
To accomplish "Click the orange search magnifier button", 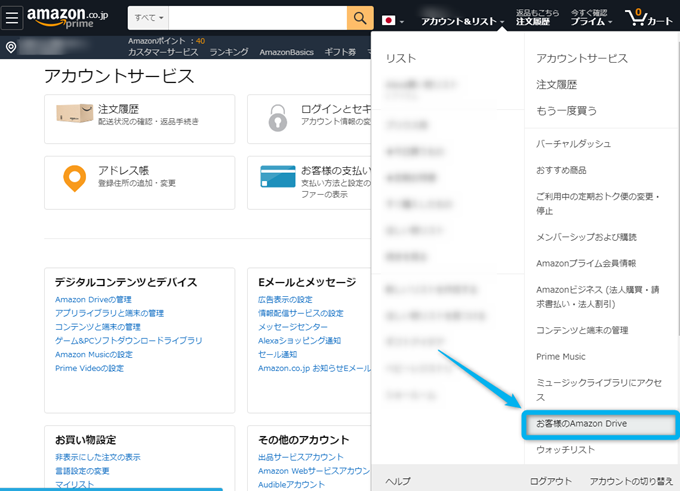I will 360,18.
